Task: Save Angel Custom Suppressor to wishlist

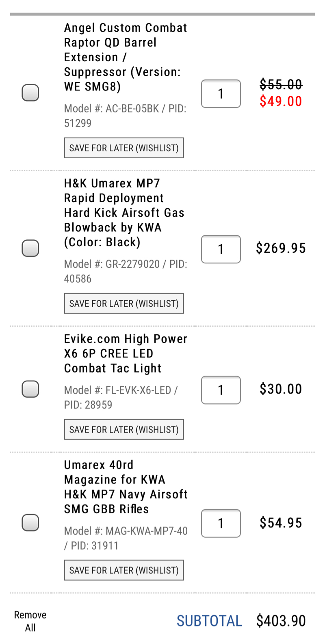Action: (124, 148)
